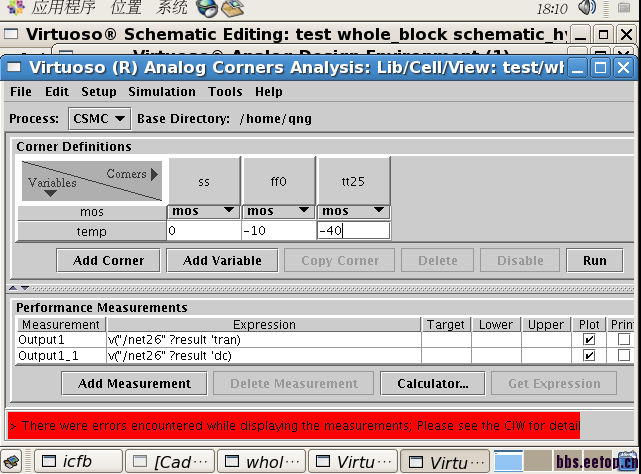
Task: Click the mail launcher icon in panel
Action: [x=233, y=8]
